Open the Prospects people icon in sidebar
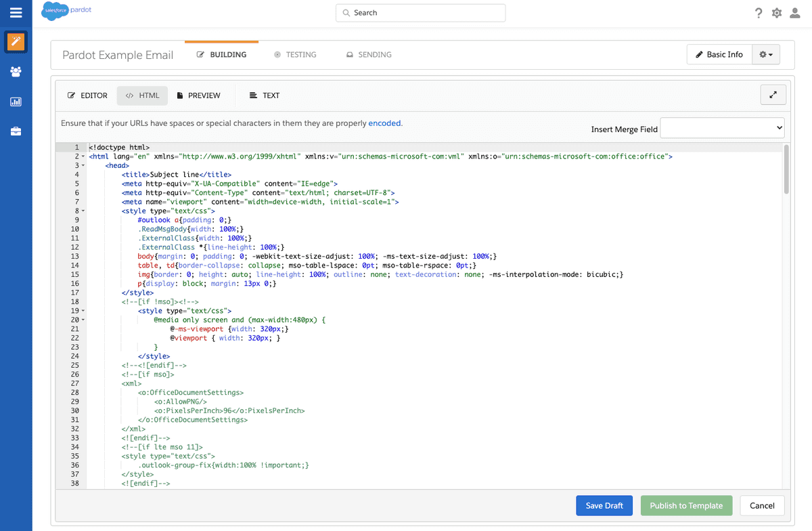The height and width of the screenshot is (531, 812). click(16, 72)
